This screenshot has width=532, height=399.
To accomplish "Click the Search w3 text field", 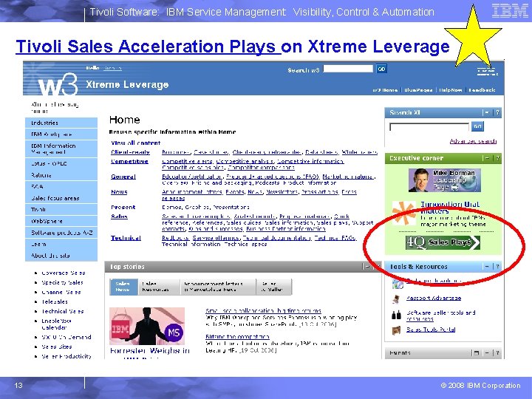I will pos(348,69).
